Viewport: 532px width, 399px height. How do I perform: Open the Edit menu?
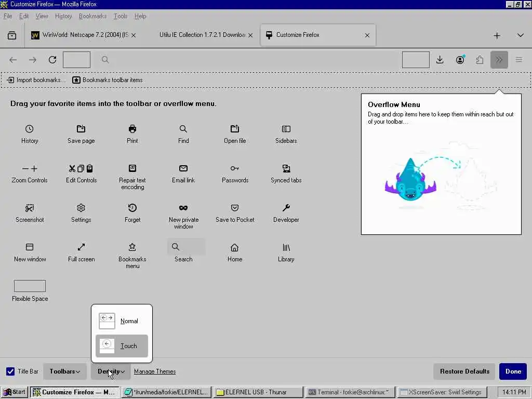pos(24,16)
